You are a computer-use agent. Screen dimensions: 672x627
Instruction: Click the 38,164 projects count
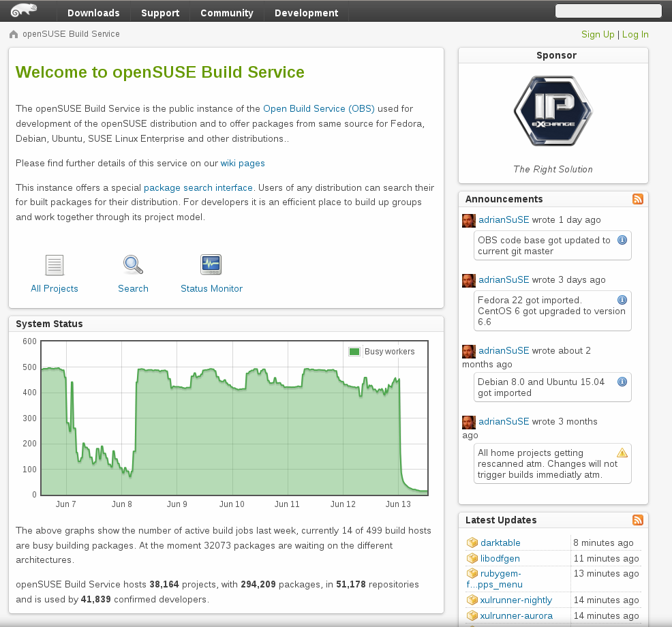click(x=164, y=584)
